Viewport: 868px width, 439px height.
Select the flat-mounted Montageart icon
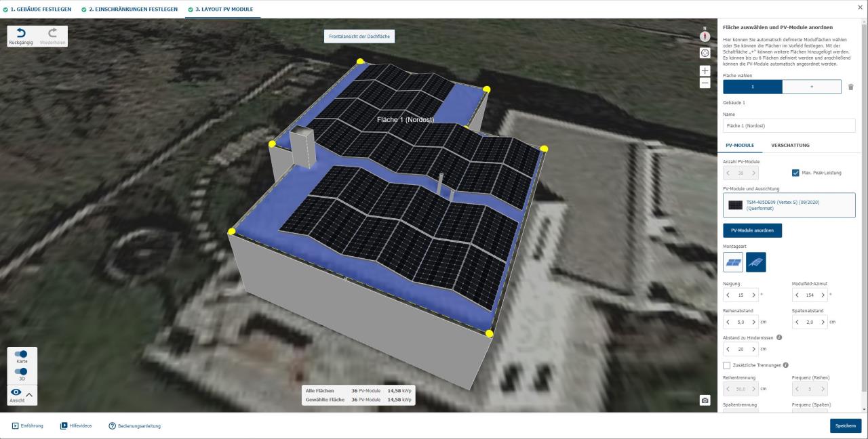[x=733, y=262]
